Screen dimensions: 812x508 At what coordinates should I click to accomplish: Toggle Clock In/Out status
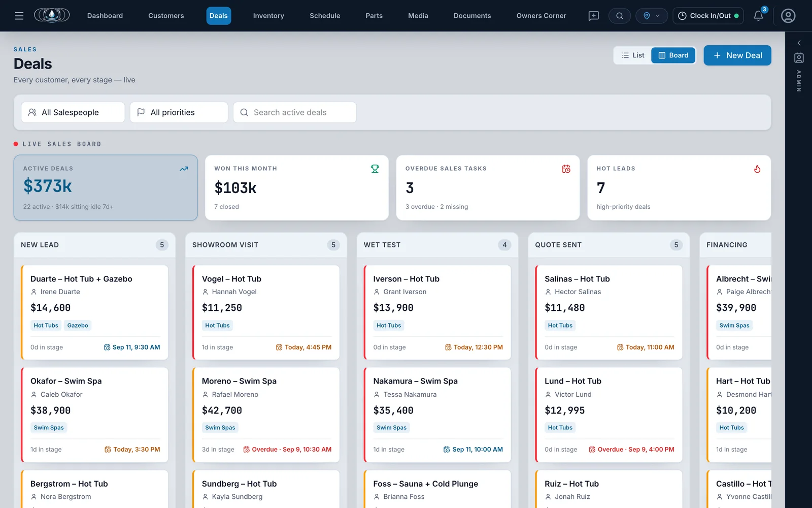[x=708, y=16]
